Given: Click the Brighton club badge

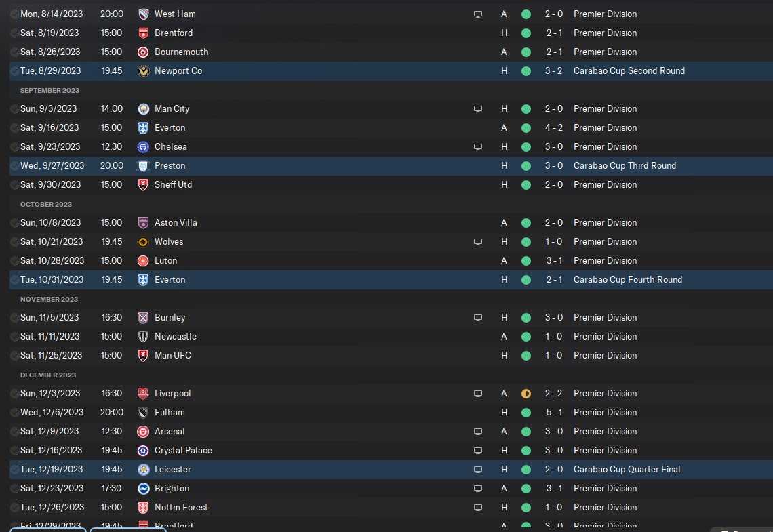Looking at the screenshot, I should [143, 488].
